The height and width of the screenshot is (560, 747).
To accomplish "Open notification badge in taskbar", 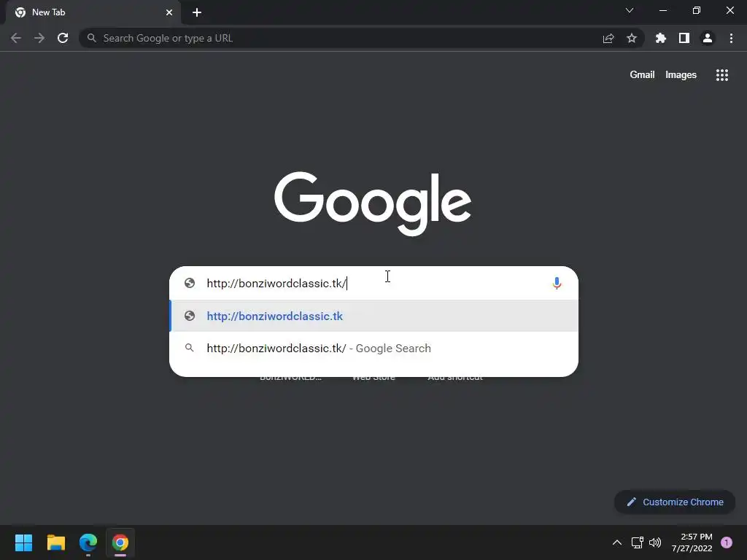I will pos(727,542).
